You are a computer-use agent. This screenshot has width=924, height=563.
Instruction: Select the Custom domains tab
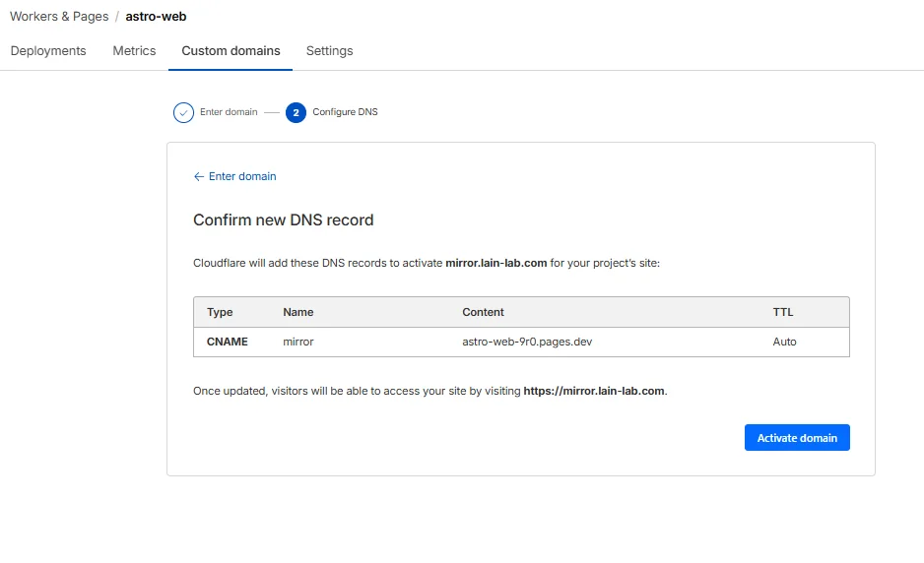pyautogui.click(x=231, y=50)
